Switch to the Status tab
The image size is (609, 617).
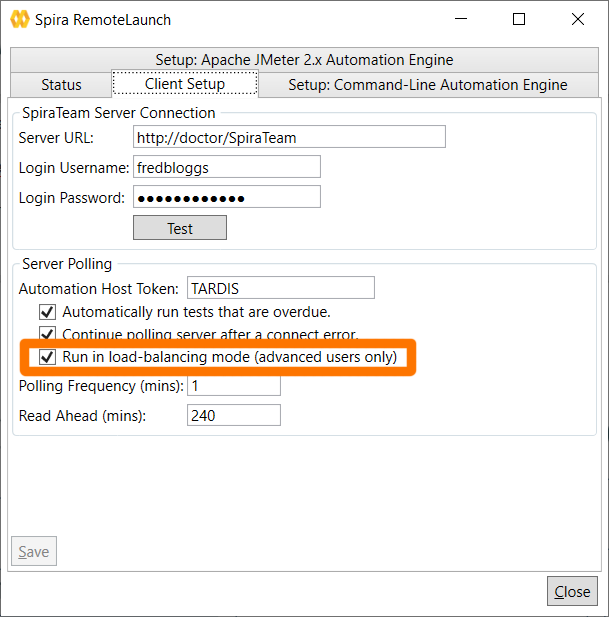(x=61, y=85)
